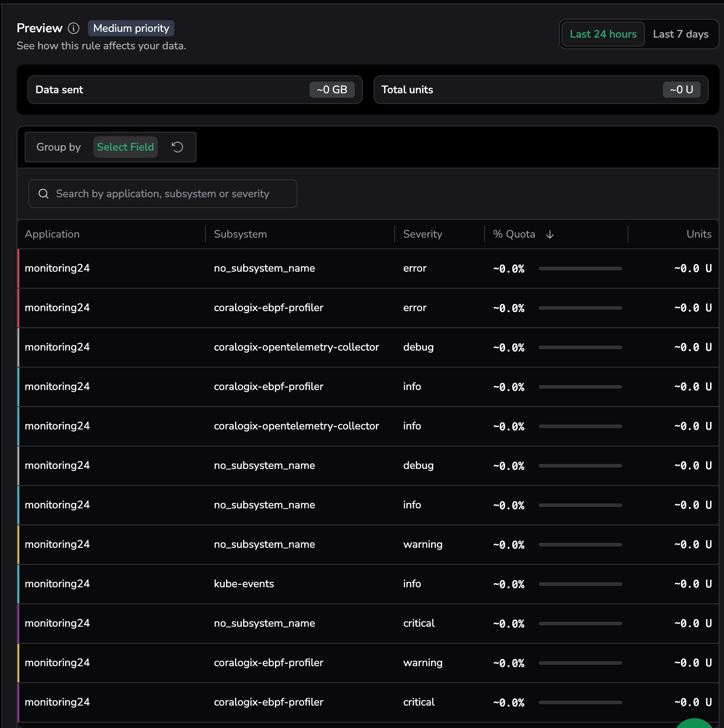Open the Select Field dropdown
The height and width of the screenshot is (728, 724).
click(x=126, y=147)
